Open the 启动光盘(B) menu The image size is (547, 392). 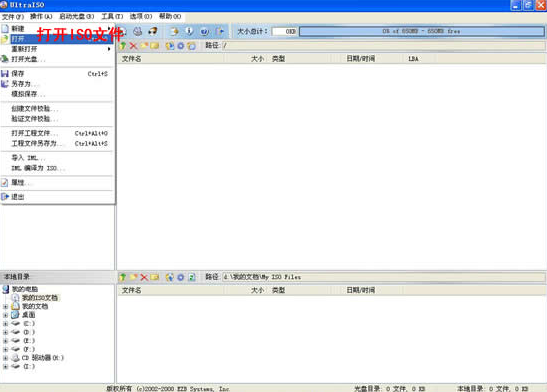76,16
